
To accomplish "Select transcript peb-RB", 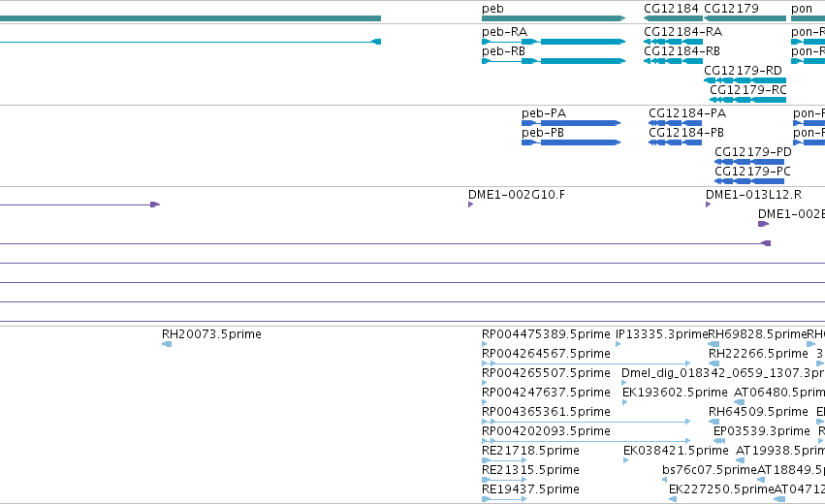I will (503, 51).
